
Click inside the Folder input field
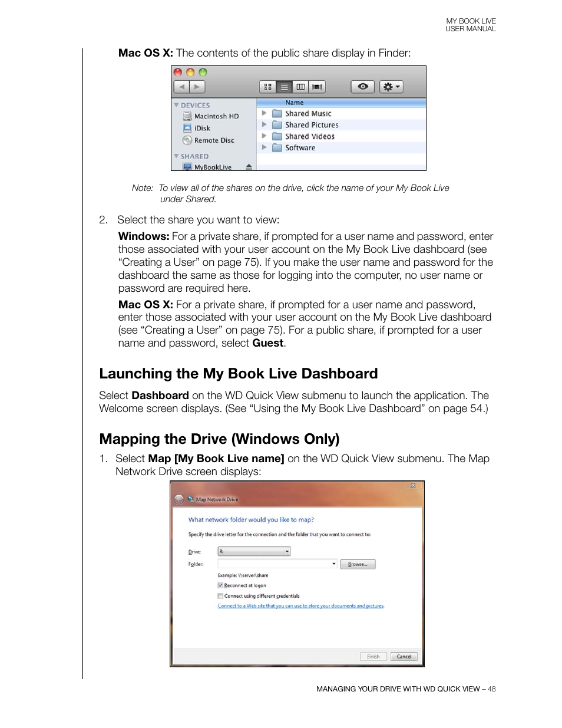pyautogui.click(x=274, y=564)
